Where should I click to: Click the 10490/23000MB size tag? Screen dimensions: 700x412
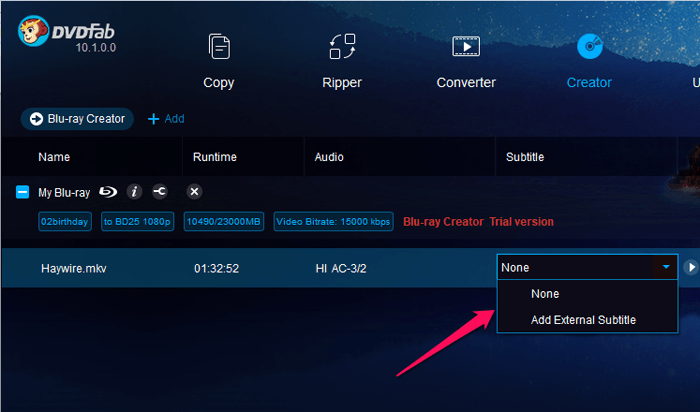pos(224,222)
